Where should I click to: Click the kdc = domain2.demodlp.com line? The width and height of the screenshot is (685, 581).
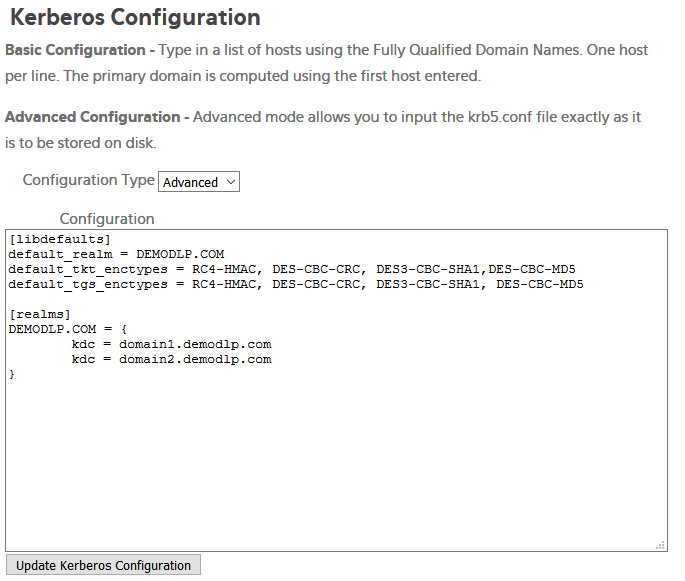click(x=172, y=360)
